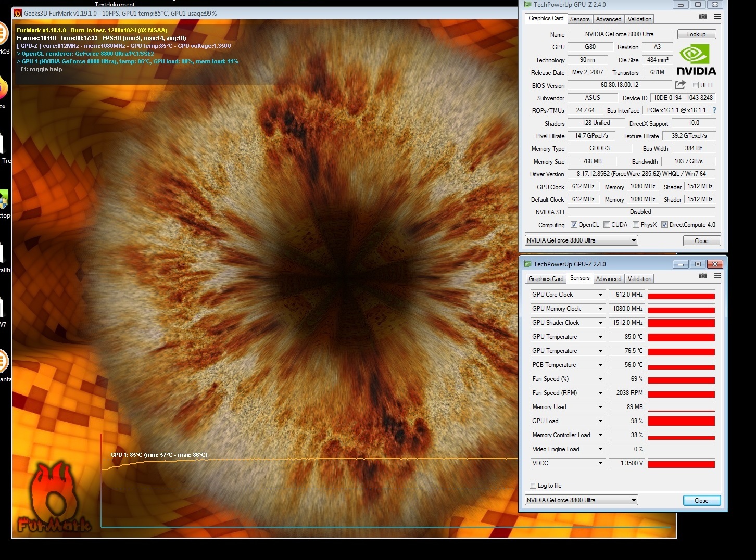Expand the GPU Memory Clock sensor dropdown
756x560 pixels.
[x=600, y=309]
